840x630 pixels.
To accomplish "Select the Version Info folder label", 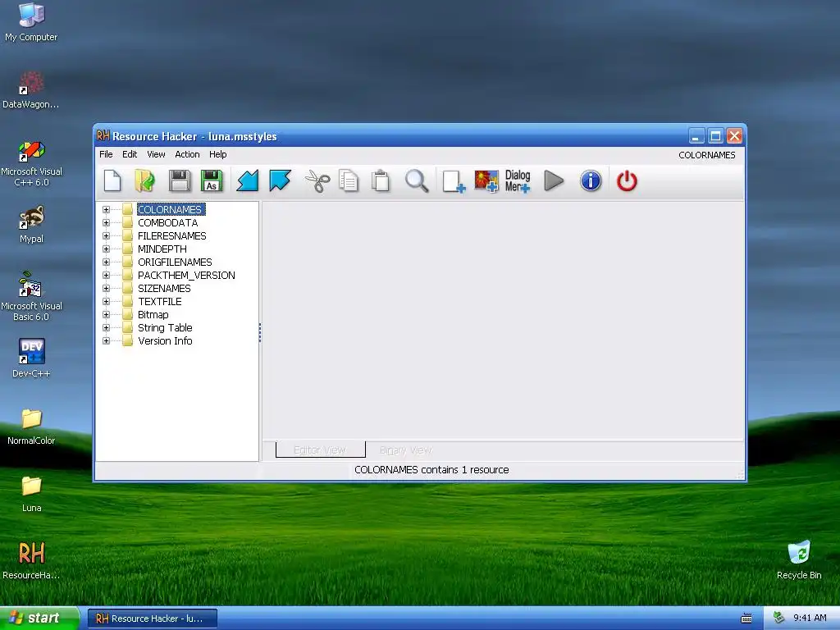I will point(165,340).
